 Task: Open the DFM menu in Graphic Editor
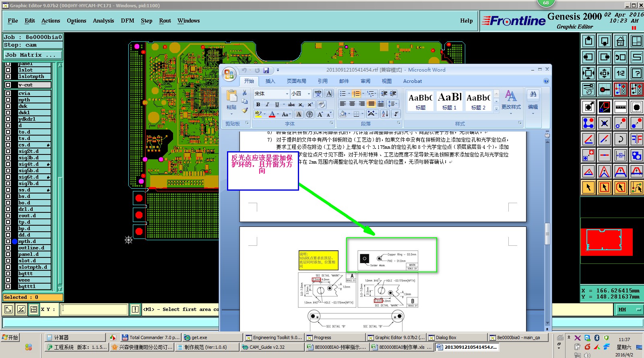128,21
